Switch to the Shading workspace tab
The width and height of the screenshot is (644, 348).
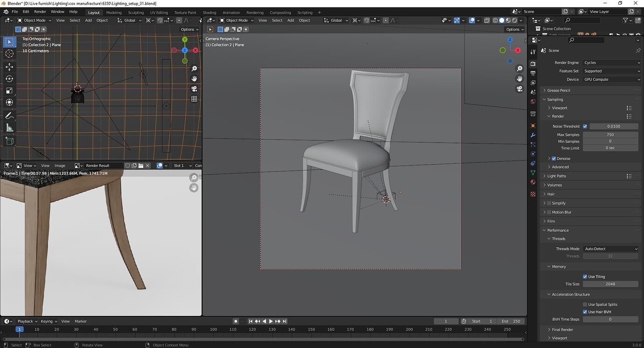coord(210,13)
